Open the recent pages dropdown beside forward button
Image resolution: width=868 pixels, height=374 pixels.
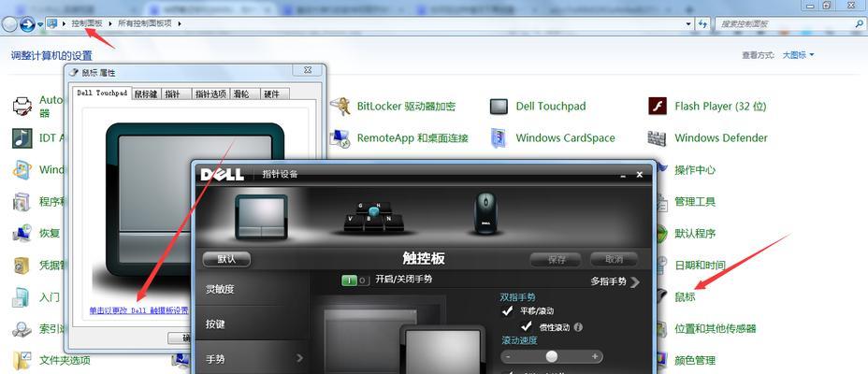pos(40,24)
